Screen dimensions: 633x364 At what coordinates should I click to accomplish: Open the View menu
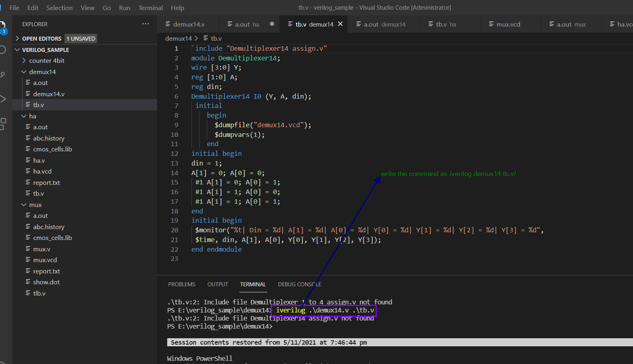pos(87,8)
